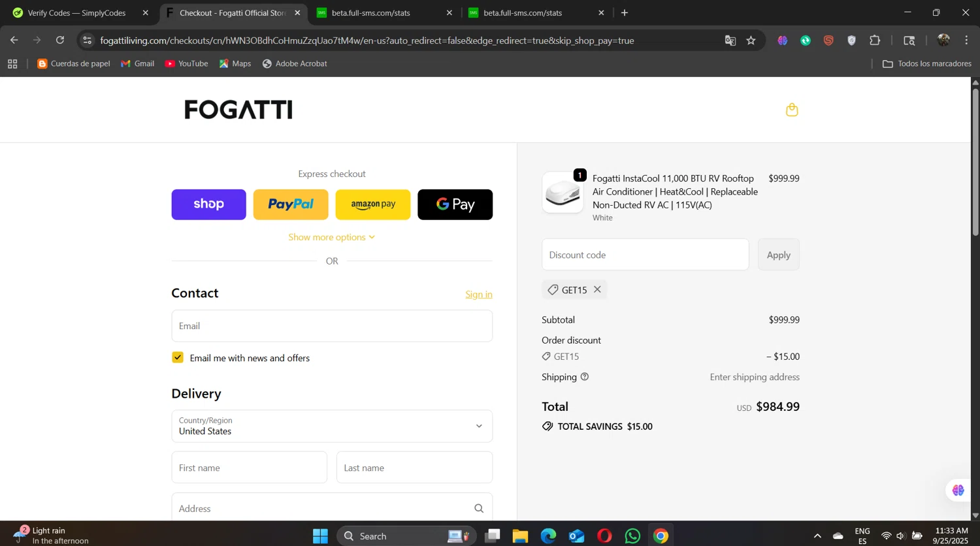Viewport: 980px width, 546px height.
Task: Remove the GET15 discount tag
Action: coord(597,289)
